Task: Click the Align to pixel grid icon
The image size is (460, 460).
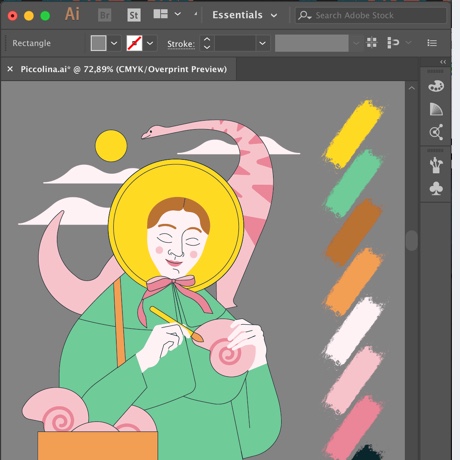Action: (x=372, y=43)
